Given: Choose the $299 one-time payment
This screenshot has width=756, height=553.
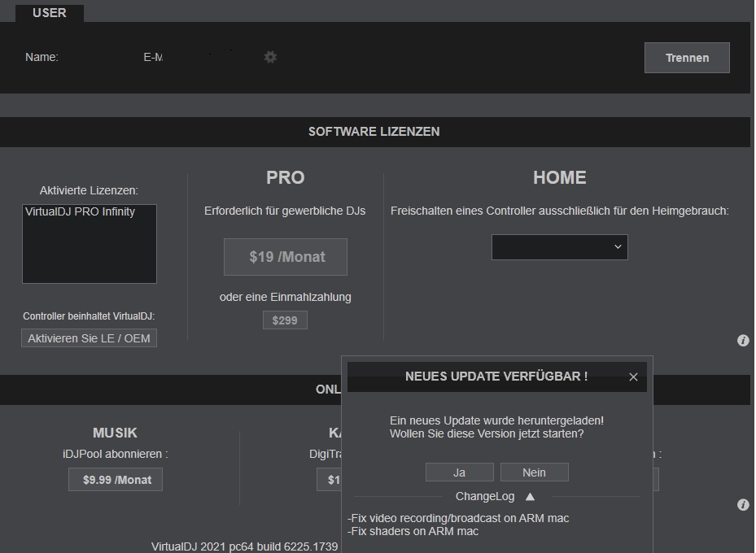Looking at the screenshot, I should [285, 320].
